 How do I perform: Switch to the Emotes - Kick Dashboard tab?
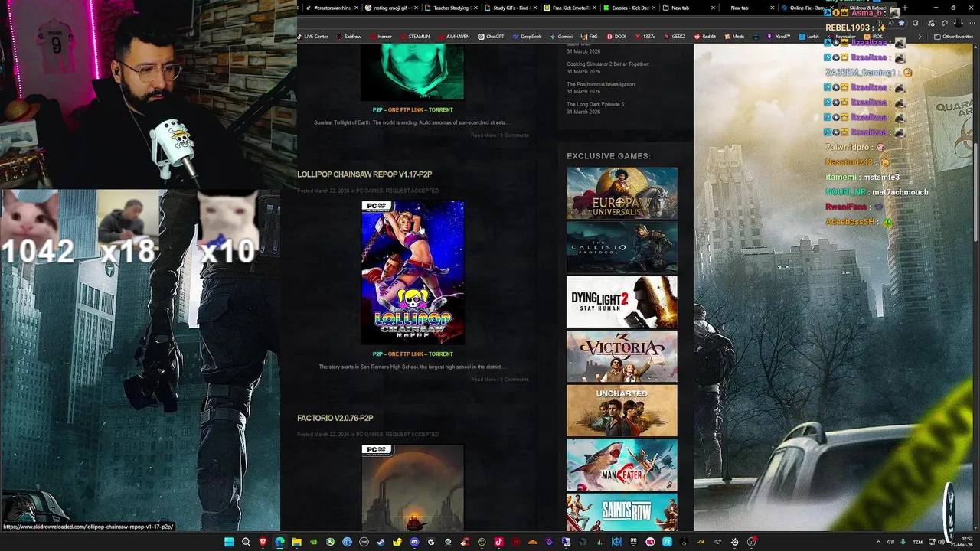point(631,8)
